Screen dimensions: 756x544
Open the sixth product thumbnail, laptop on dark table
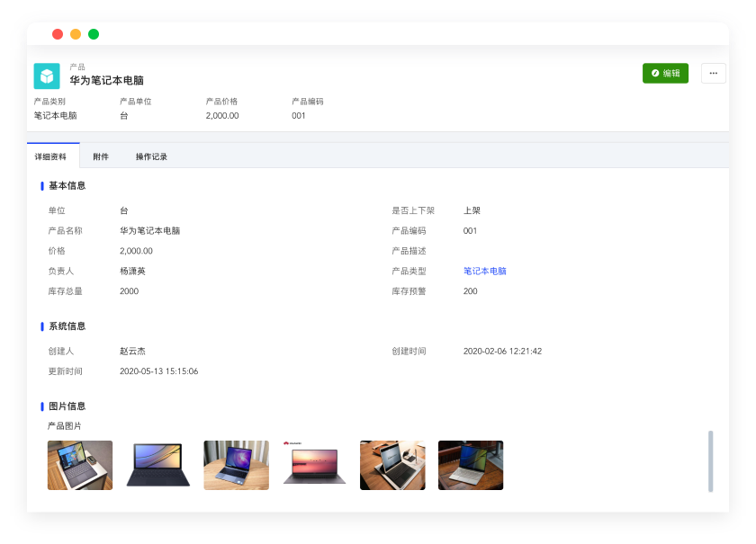pyautogui.click(x=471, y=466)
